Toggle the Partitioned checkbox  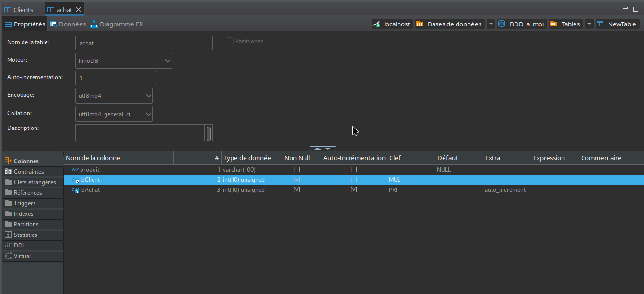(230, 41)
